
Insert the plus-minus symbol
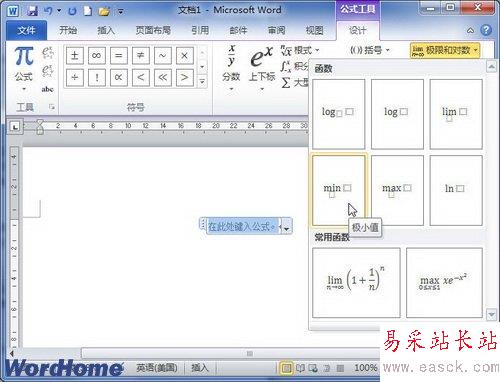pos(75,56)
